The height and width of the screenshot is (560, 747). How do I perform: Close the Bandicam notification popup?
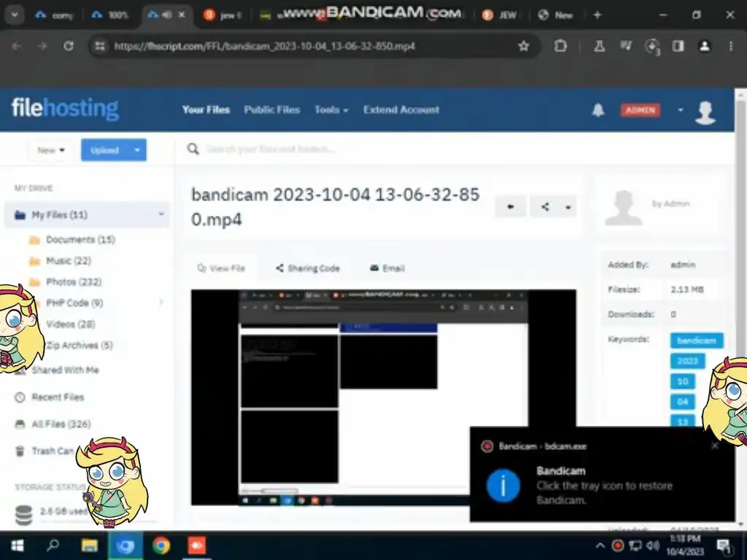pos(715,446)
